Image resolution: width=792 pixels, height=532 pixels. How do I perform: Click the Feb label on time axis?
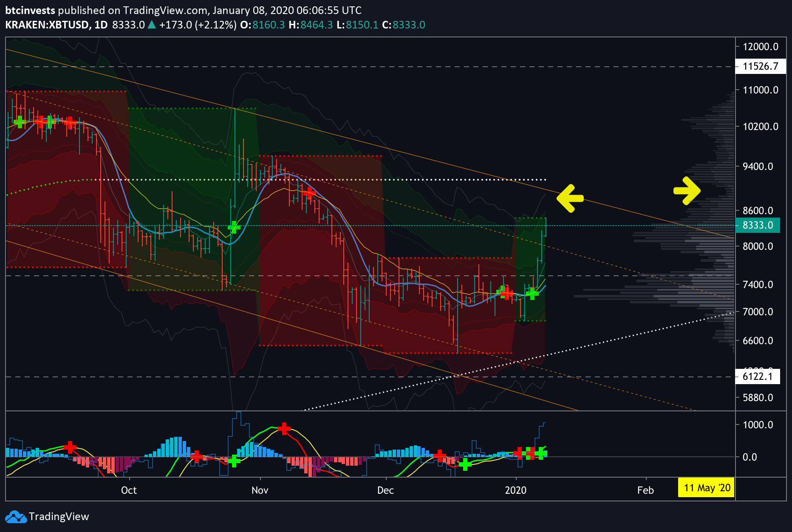pos(645,490)
